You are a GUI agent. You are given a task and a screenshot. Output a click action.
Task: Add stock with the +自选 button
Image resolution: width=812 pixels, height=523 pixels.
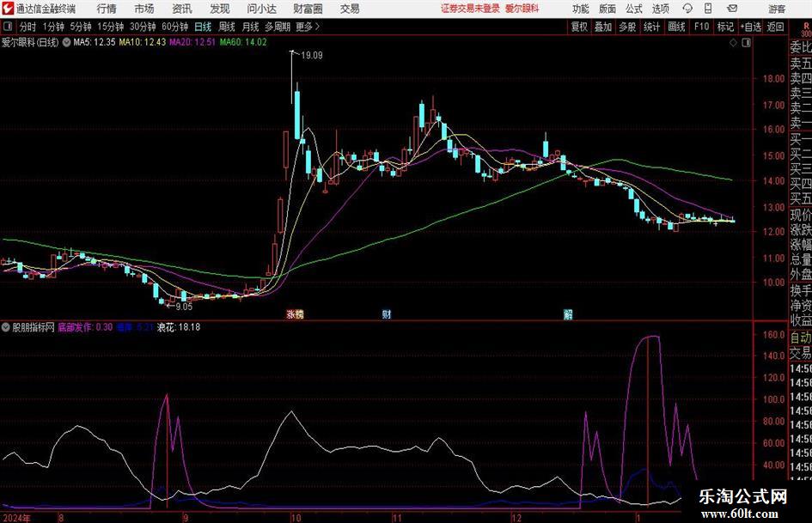pyautogui.click(x=751, y=27)
